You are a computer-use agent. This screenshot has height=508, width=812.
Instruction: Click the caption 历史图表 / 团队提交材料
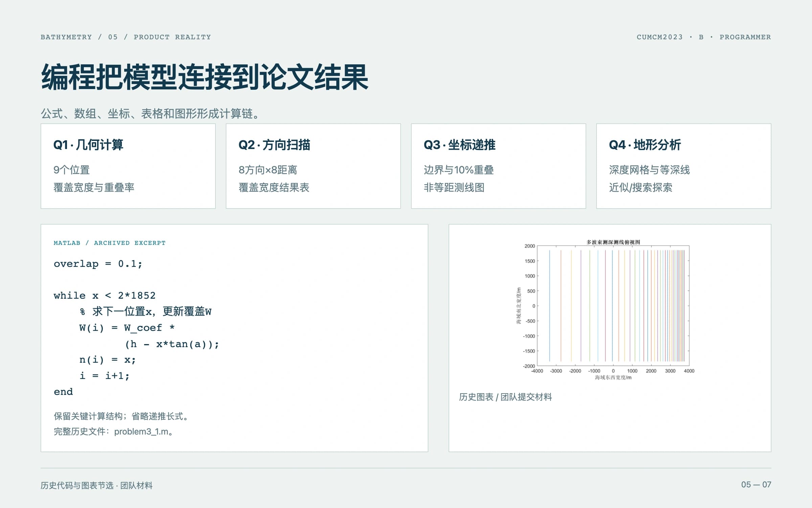505,397
